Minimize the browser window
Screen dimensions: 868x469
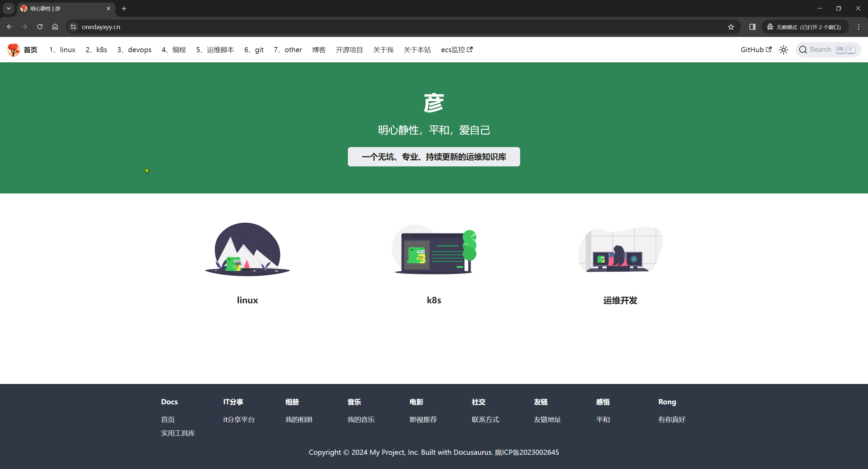(820, 8)
